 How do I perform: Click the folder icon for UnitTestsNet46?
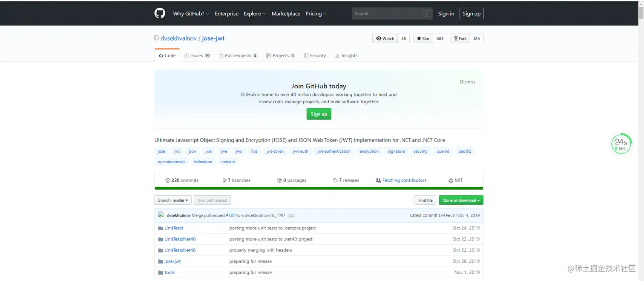pyautogui.click(x=161, y=250)
